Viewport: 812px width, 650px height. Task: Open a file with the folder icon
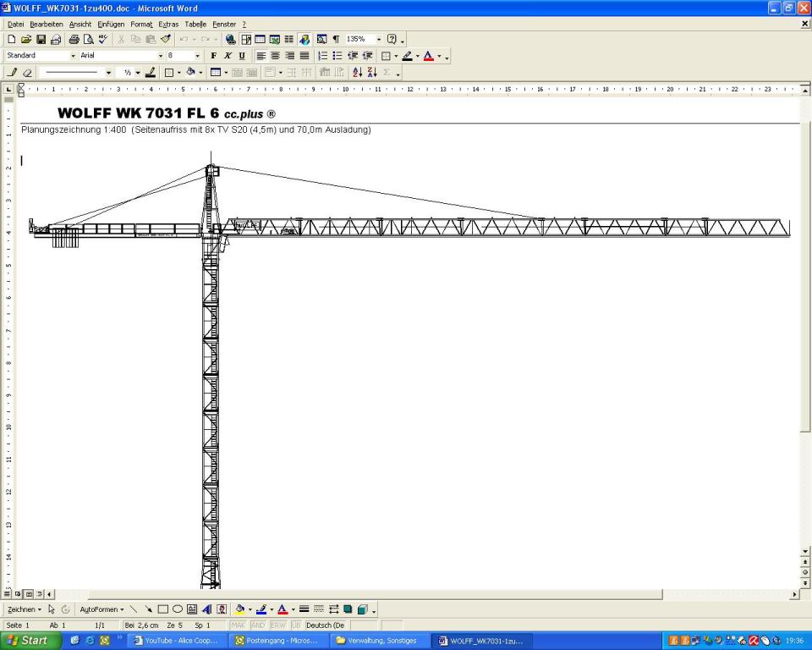26,40
